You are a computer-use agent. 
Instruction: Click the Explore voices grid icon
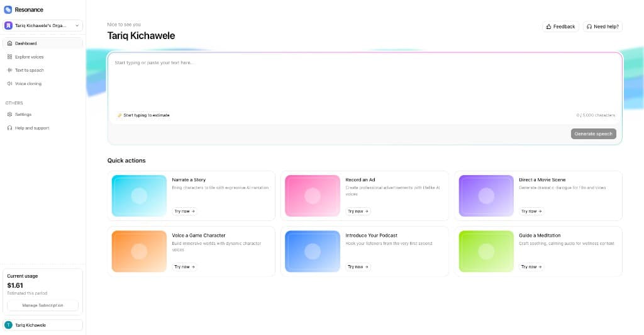click(x=9, y=57)
